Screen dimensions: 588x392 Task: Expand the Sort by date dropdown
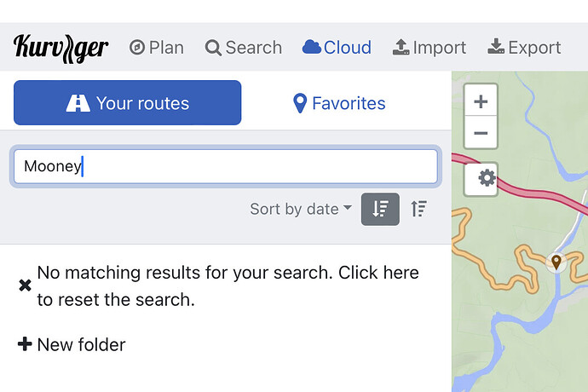[301, 209]
